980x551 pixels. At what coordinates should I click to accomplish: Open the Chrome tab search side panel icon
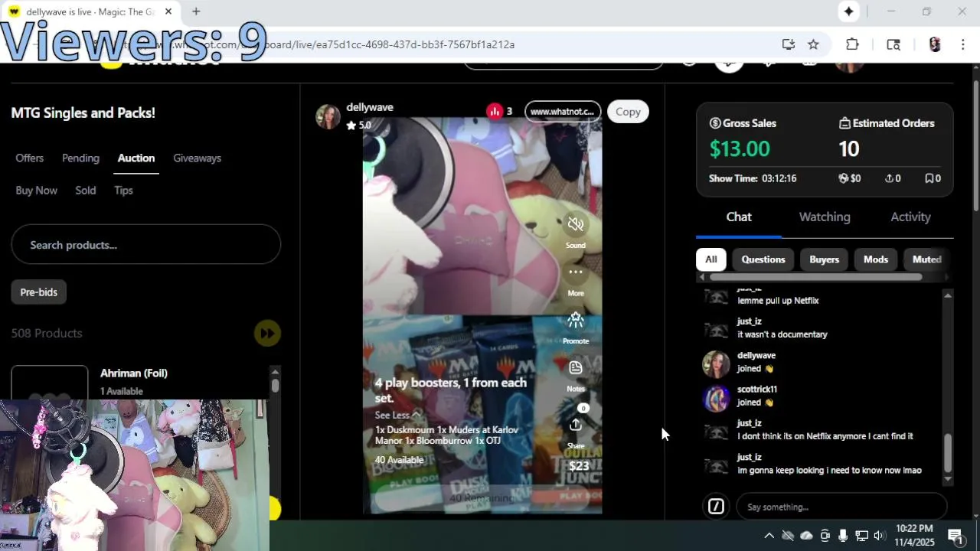coord(893,44)
